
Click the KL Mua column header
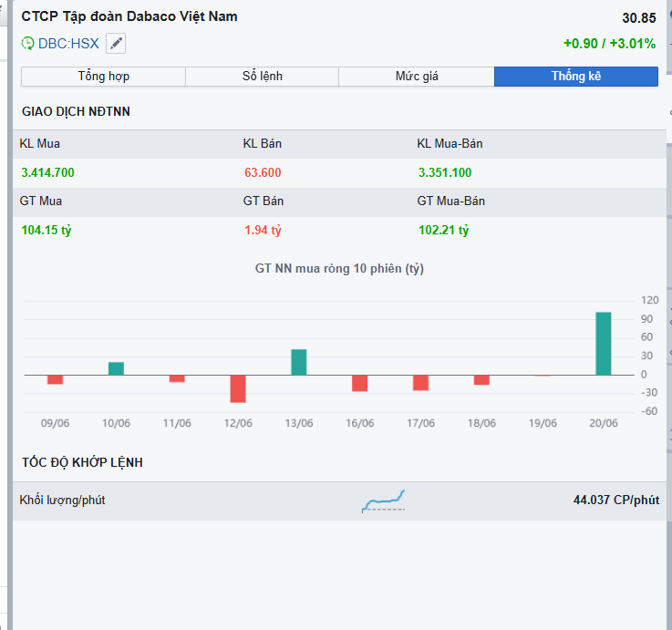coord(40,143)
